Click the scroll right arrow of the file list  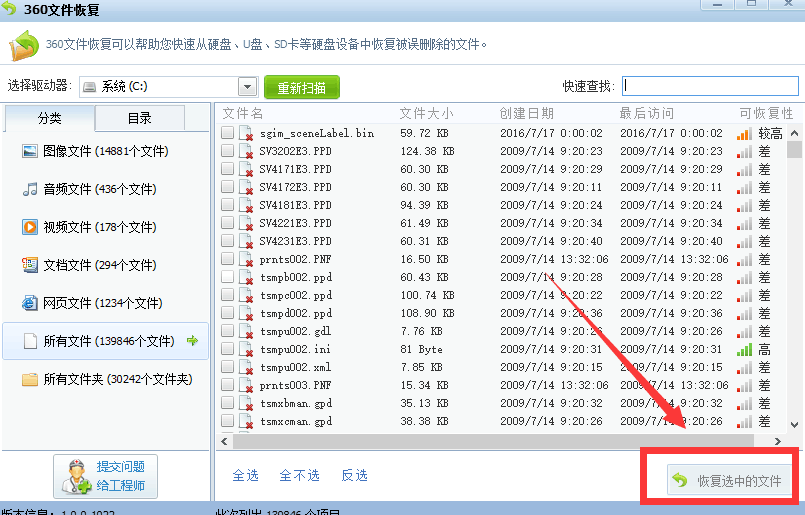click(777, 441)
